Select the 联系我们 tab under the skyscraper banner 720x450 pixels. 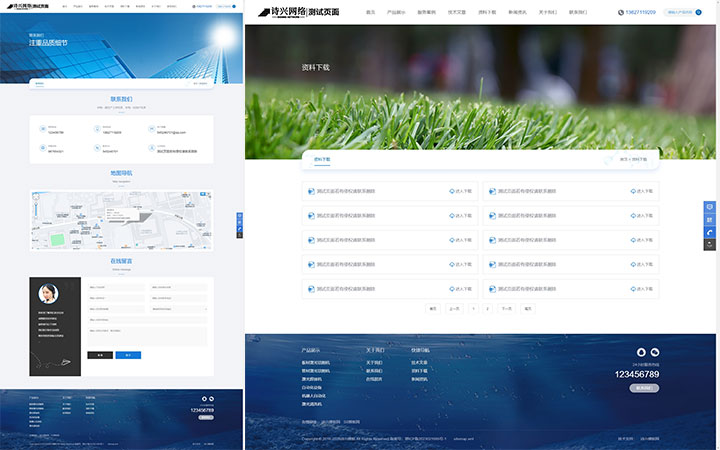point(40,84)
